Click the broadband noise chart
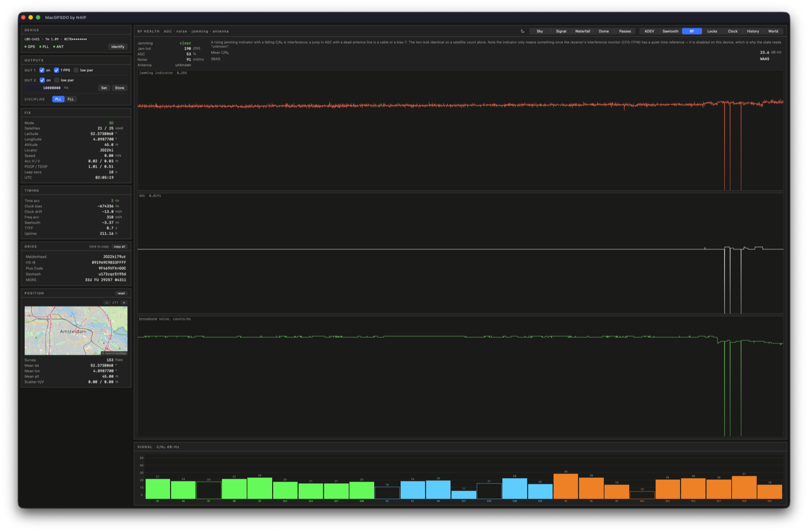Screen dimensions: 808x532 click(461, 377)
